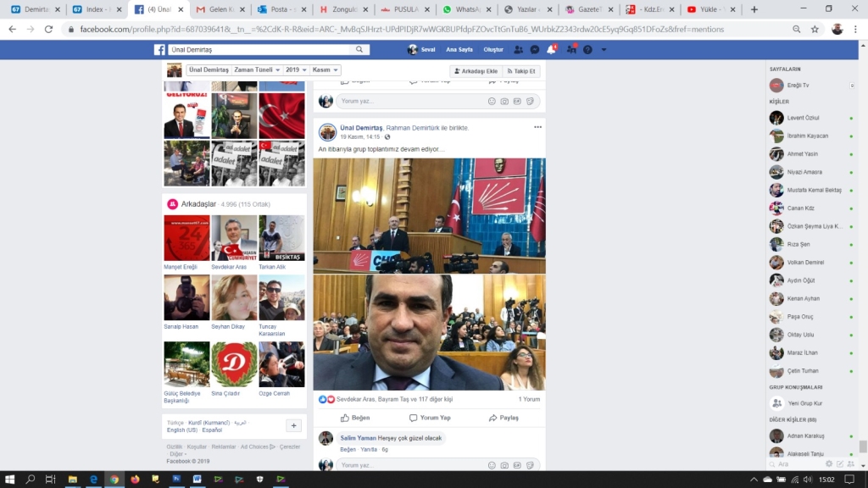
Task: Go back to the previous page
Action: click(x=12, y=30)
